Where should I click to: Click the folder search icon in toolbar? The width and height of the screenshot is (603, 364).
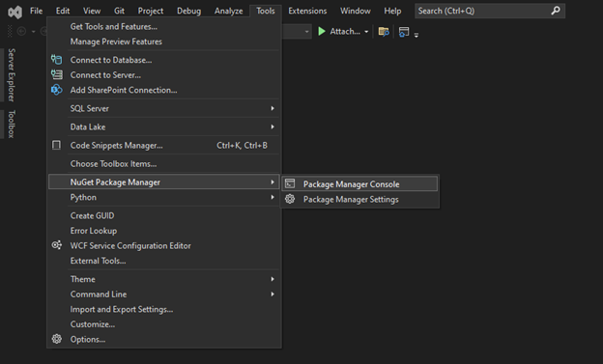click(x=384, y=32)
